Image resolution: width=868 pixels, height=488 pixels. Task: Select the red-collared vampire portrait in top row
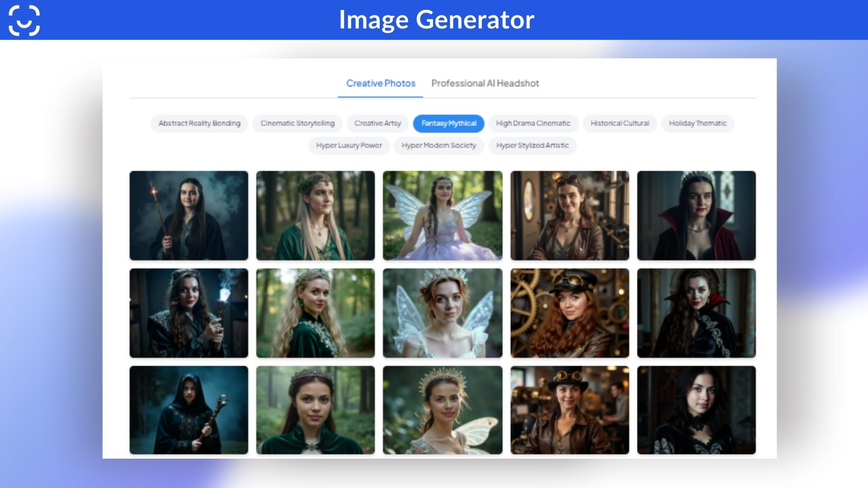[696, 216]
